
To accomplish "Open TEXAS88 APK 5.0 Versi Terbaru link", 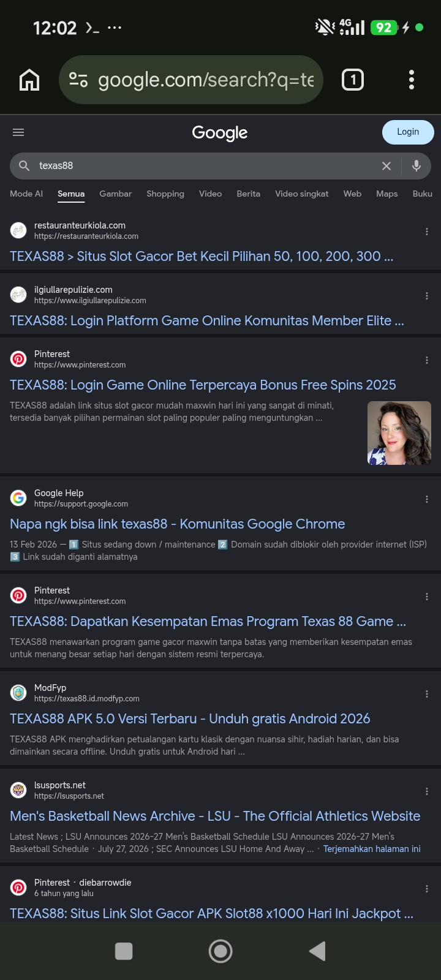I will pyautogui.click(x=190, y=719).
